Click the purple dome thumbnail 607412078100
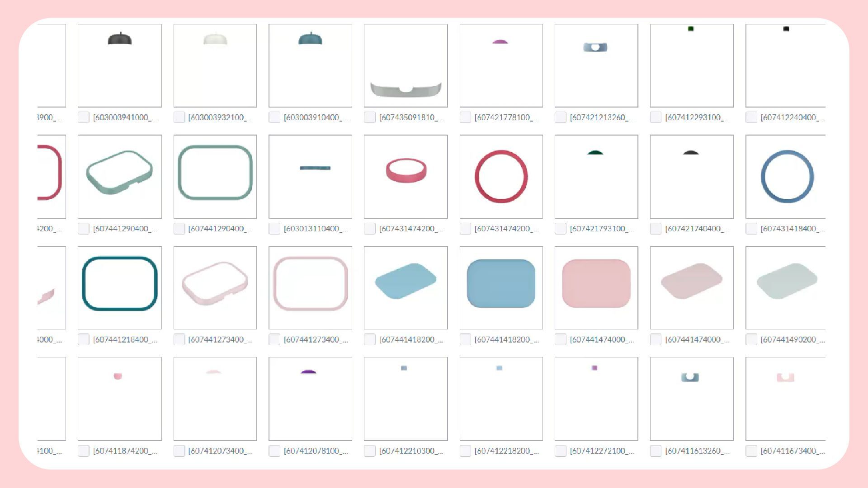This screenshot has height=488, width=868. coord(310,399)
